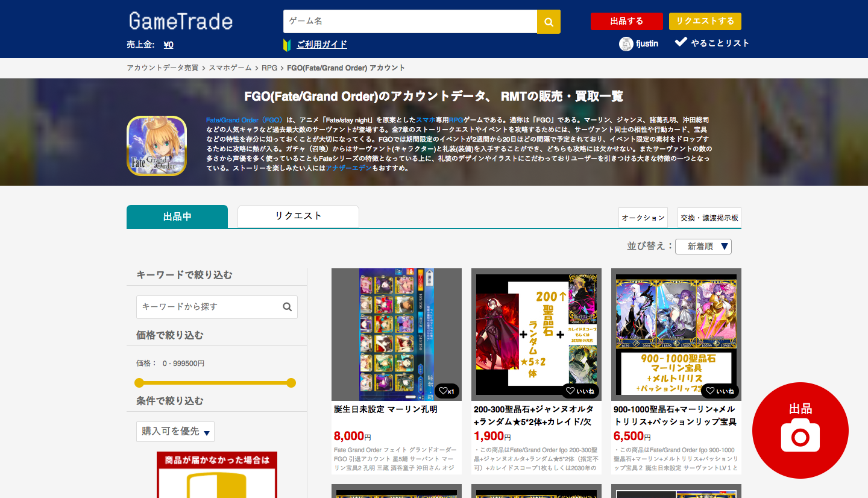The width and height of the screenshot is (868, 498).
Task: Open the アナザーエデン link in description
Action: coord(348,169)
